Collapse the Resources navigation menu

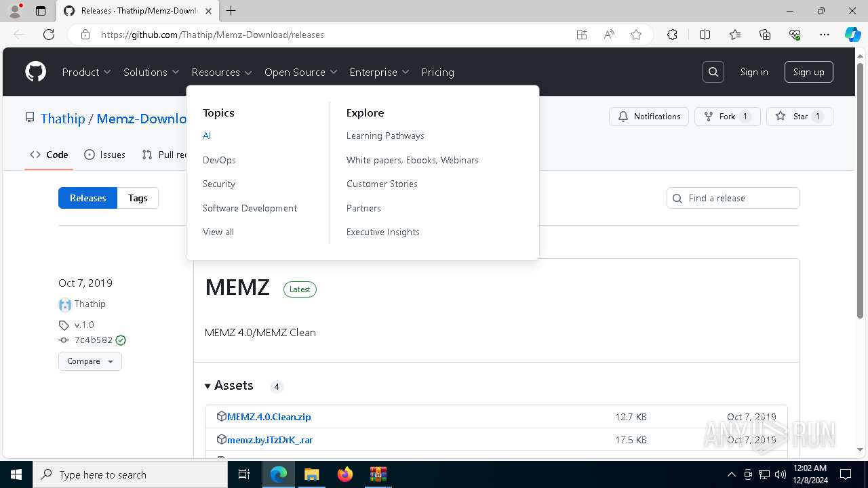click(x=222, y=72)
